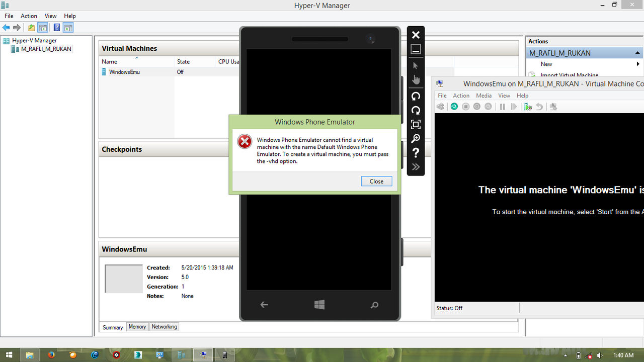Rotate emulator right
This screenshot has width=644, height=362.
coord(416,110)
